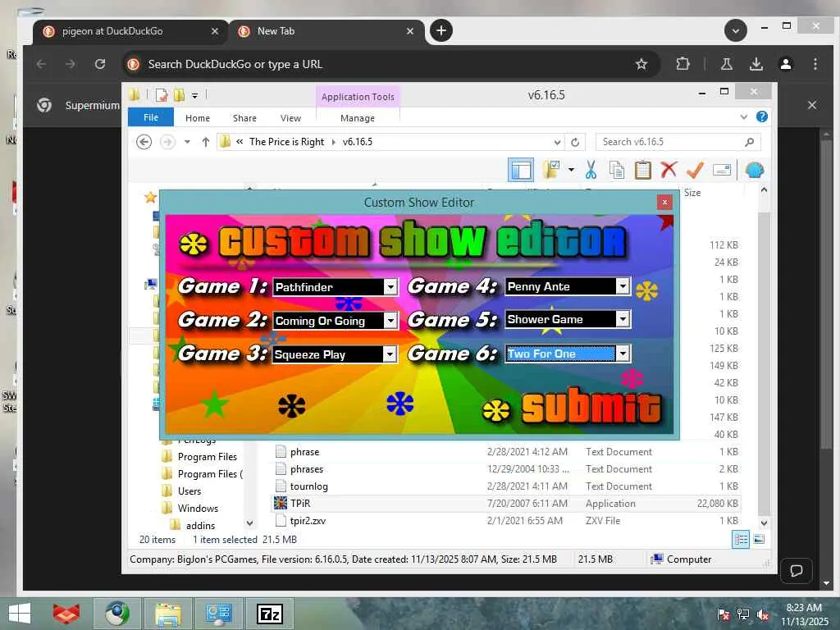Switch to the View ribbon tab
Screen dimensions: 840x630
click(290, 118)
